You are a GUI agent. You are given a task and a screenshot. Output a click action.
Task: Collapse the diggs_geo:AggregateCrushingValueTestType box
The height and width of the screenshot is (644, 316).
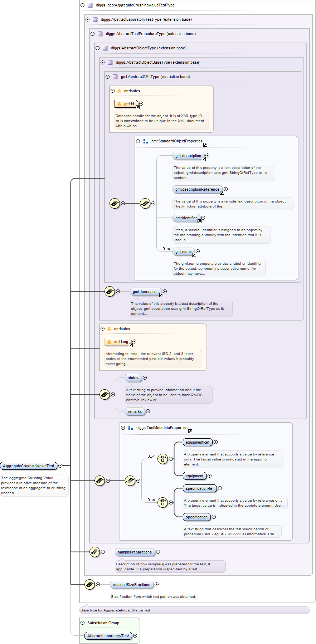pos(82,5)
